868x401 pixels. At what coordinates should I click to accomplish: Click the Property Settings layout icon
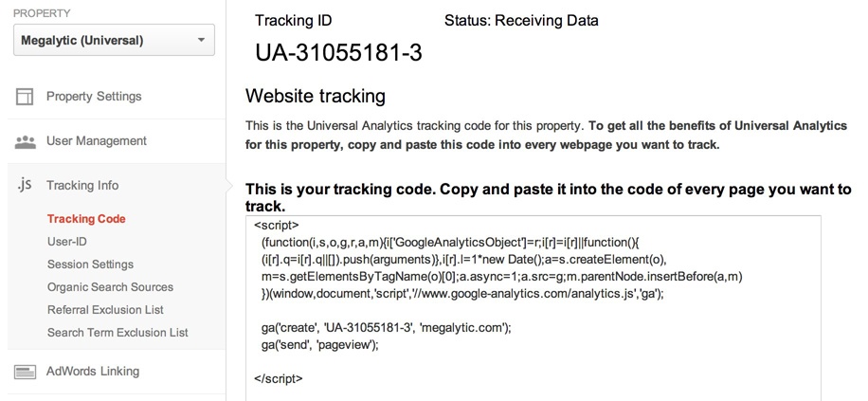pos(25,97)
